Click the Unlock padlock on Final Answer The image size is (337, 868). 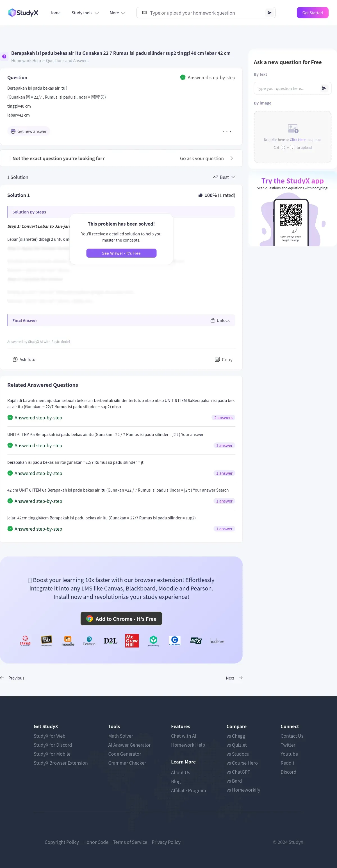(x=213, y=321)
